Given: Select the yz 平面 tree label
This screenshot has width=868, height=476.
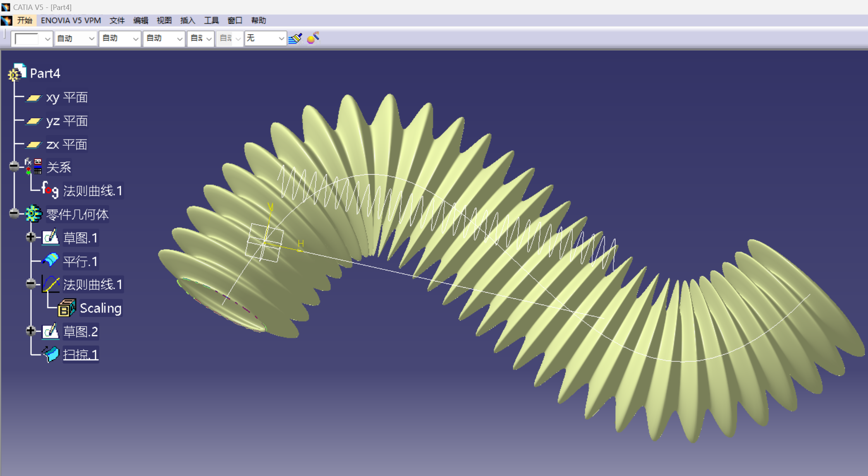Looking at the screenshot, I should click(x=67, y=121).
